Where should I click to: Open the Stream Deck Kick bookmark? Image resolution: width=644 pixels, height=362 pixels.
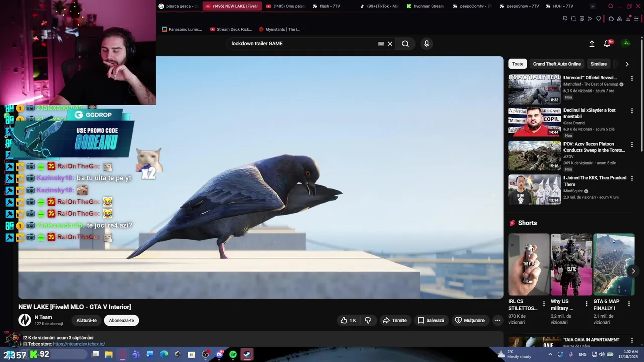coord(231,29)
